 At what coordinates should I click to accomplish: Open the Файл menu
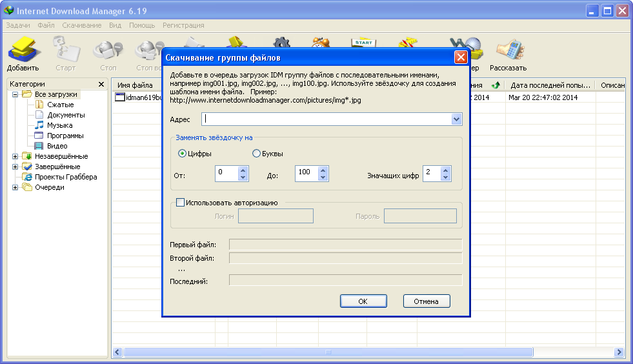[46, 25]
